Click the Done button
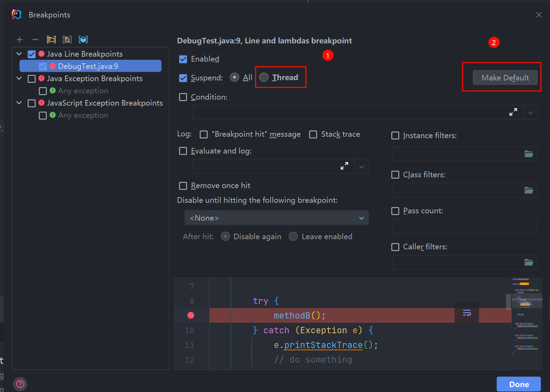Viewport: 550px width, 392px height. coord(519,384)
